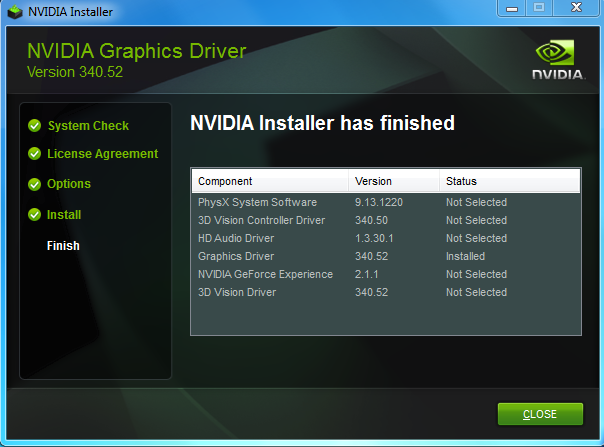The height and width of the screenshot is (447, 604).
Task: Click version 2.1.1 cell
Action: tap(366, 274)
